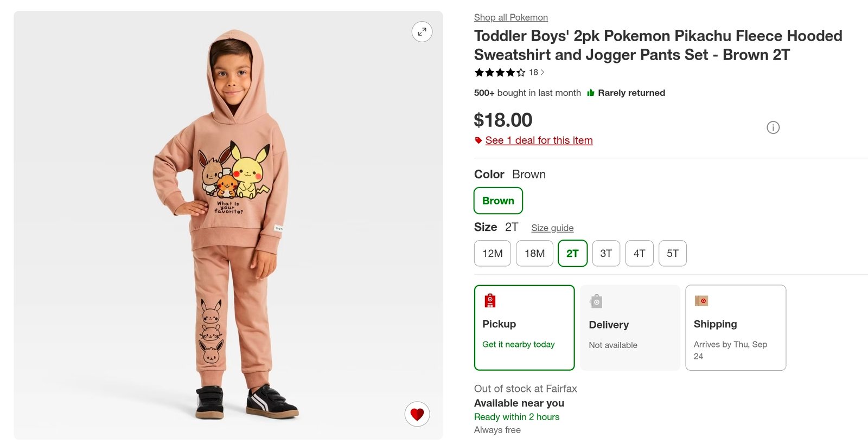Toggle the red heart favorite icon
The image size is (868, 445).
coord(417,414)
